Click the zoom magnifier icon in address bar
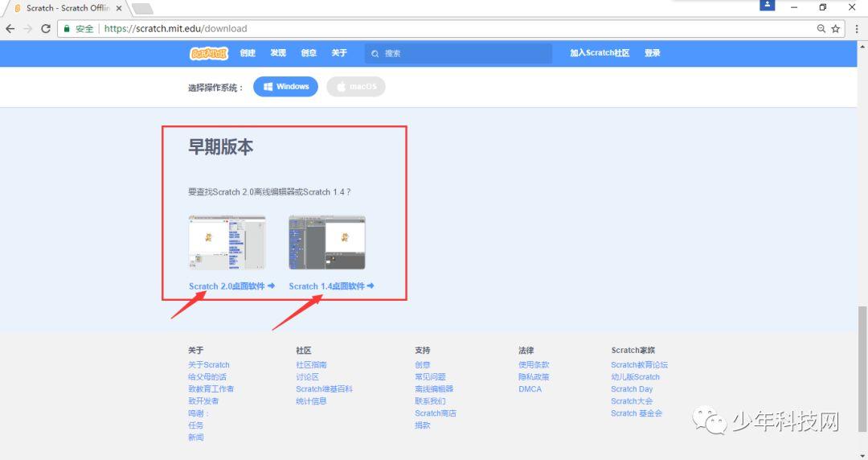 [x=821, y=29]
